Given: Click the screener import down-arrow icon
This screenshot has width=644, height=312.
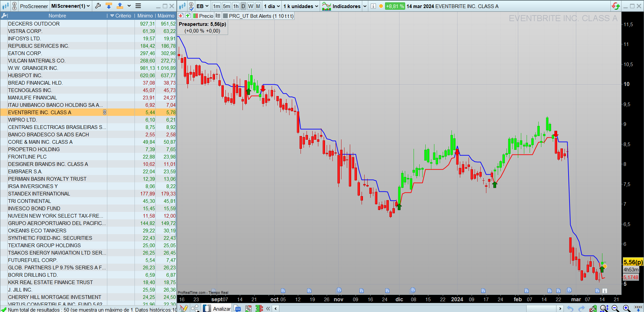Looking at the screenshot, I should click(x=109, y=6).
